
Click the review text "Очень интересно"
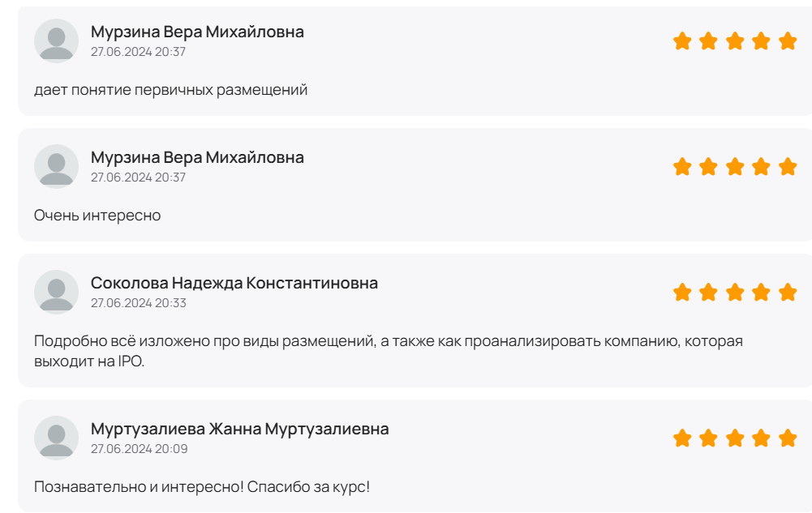pos(97,216)
